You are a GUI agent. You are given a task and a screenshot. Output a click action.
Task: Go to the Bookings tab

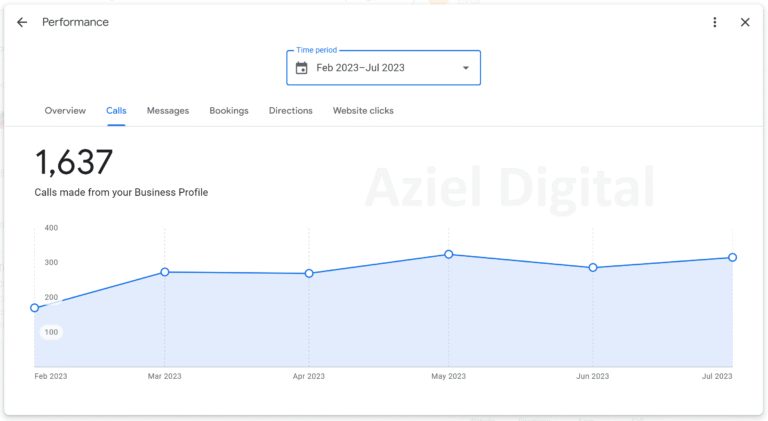229,111
